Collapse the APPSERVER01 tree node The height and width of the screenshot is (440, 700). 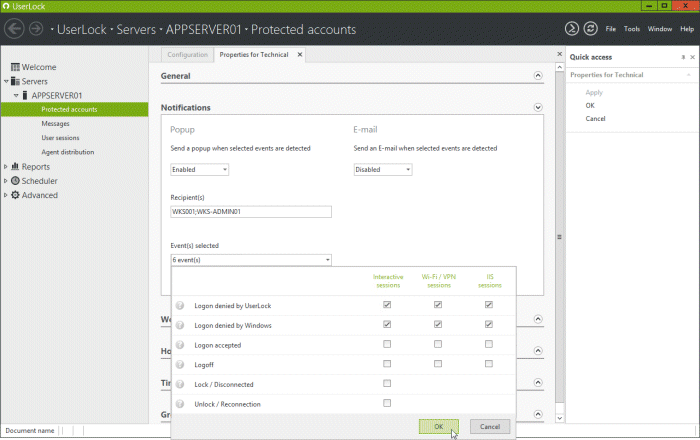[x=16, y=95]
